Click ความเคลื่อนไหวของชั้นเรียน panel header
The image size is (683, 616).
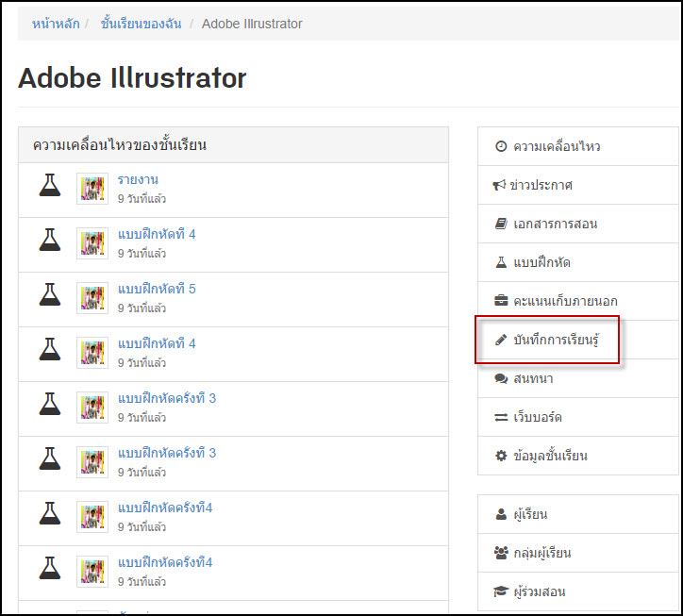click(x=233, y=145)
